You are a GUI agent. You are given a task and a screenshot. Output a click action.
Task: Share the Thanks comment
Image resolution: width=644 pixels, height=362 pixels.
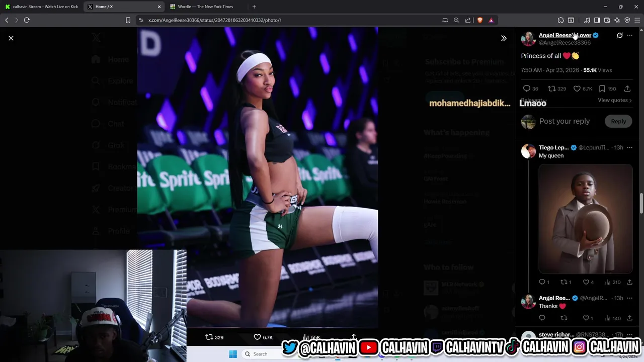tap(629, 318)
